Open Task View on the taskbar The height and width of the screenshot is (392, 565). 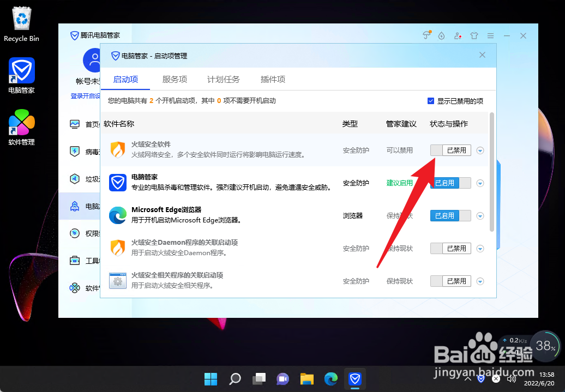pyautogui.click(x=259, y=379)
